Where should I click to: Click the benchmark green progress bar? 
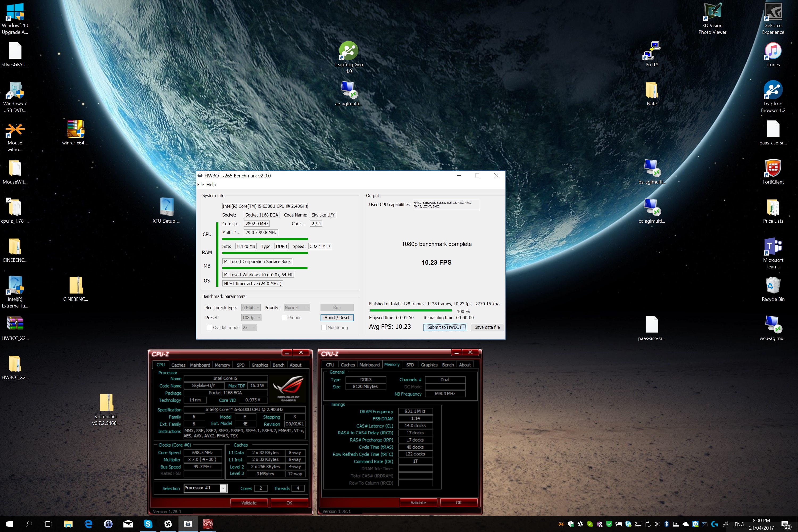tap(410, 310)
